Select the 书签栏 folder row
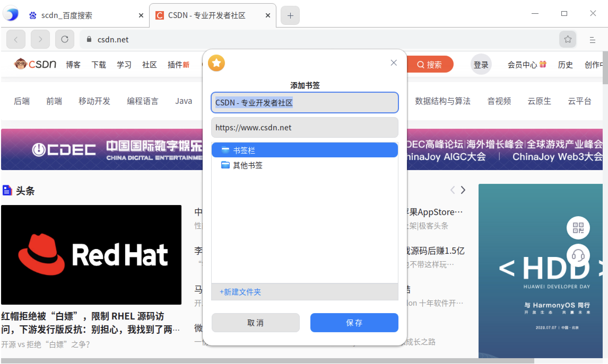 coord(305,150)
